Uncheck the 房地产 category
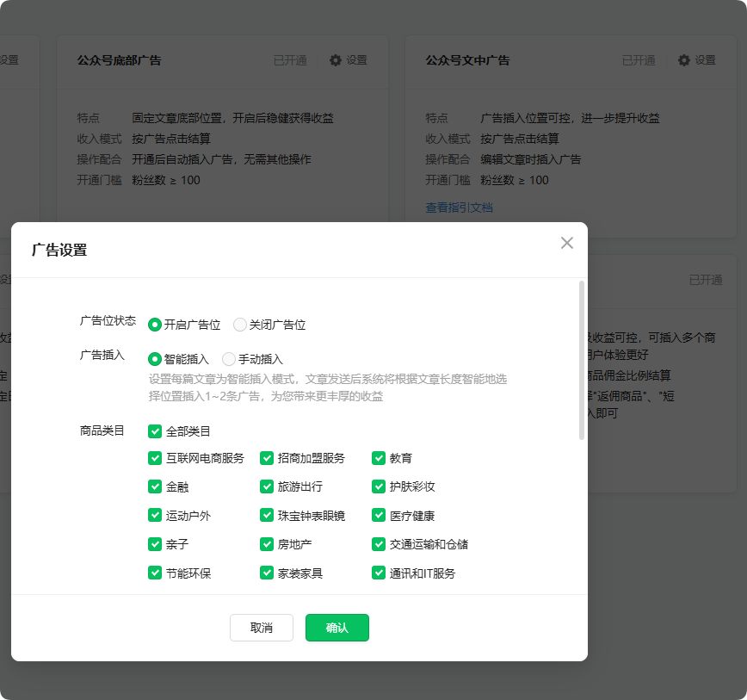The height and width of the screenshot is (700, 747). pyautogui.click(x=268, y=544)
